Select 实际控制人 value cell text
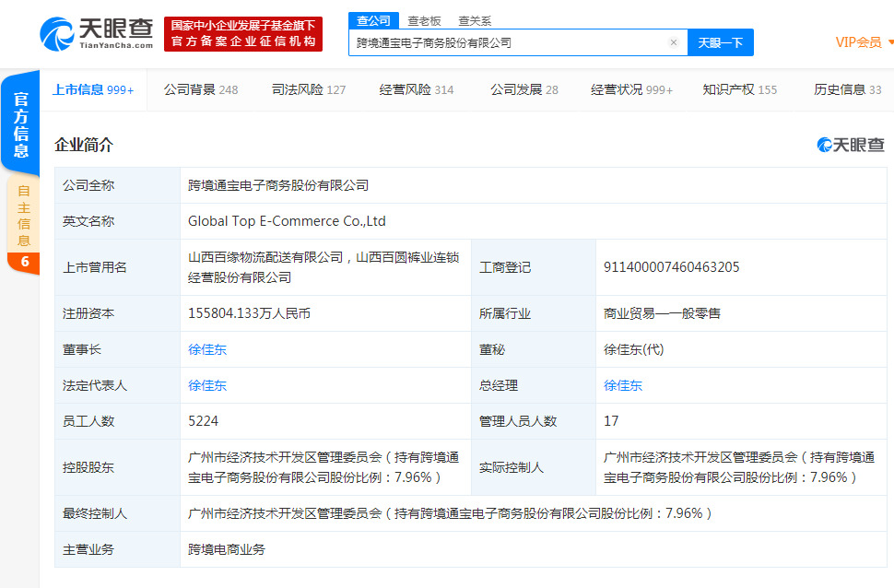 point(739,467)
